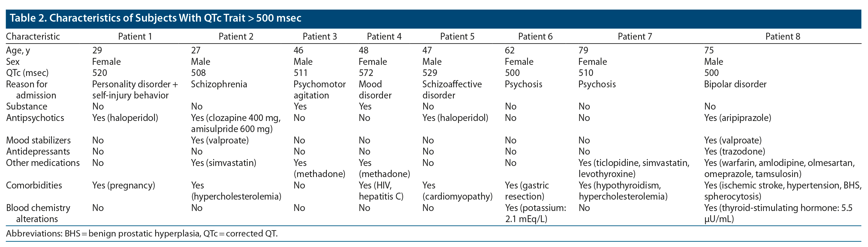Select the Bipolar disorder cell

click(735, 84)
